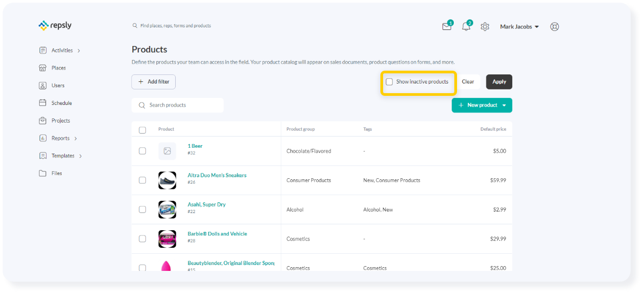Click the New, Consumer Products tags cell

392,180
